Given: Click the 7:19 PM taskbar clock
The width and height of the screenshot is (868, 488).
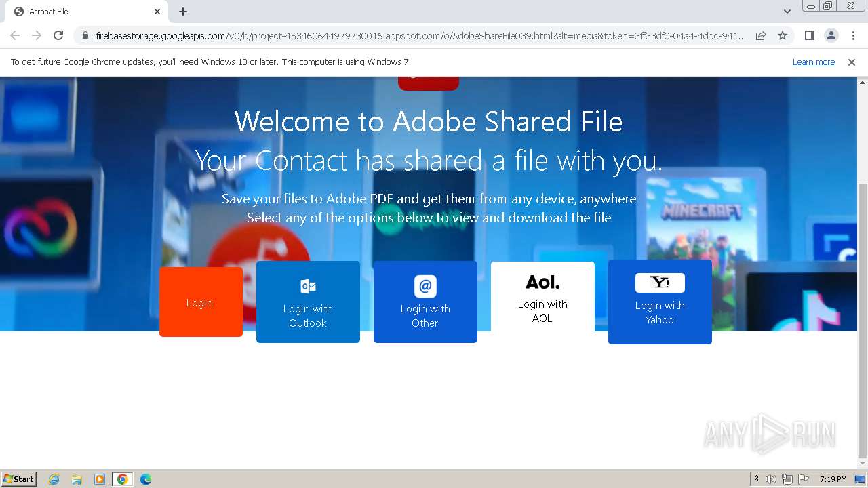Looking at the screenshot, I should pos(833,479).
